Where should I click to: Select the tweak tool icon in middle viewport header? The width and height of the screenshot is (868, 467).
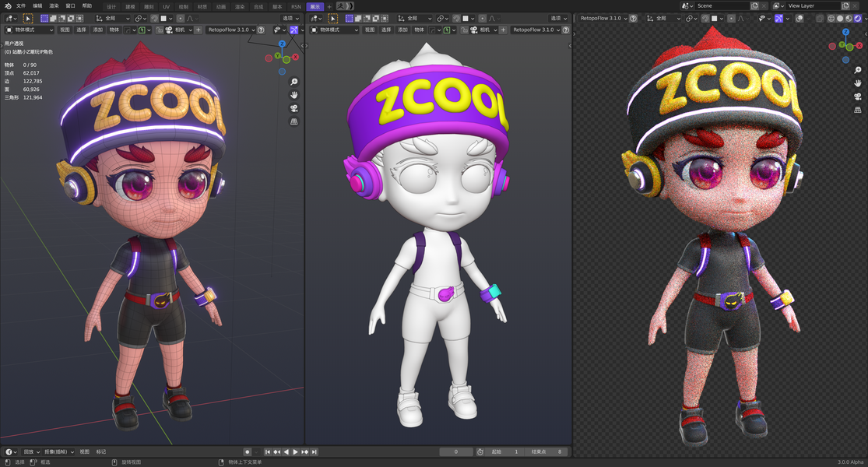(332, 18)
